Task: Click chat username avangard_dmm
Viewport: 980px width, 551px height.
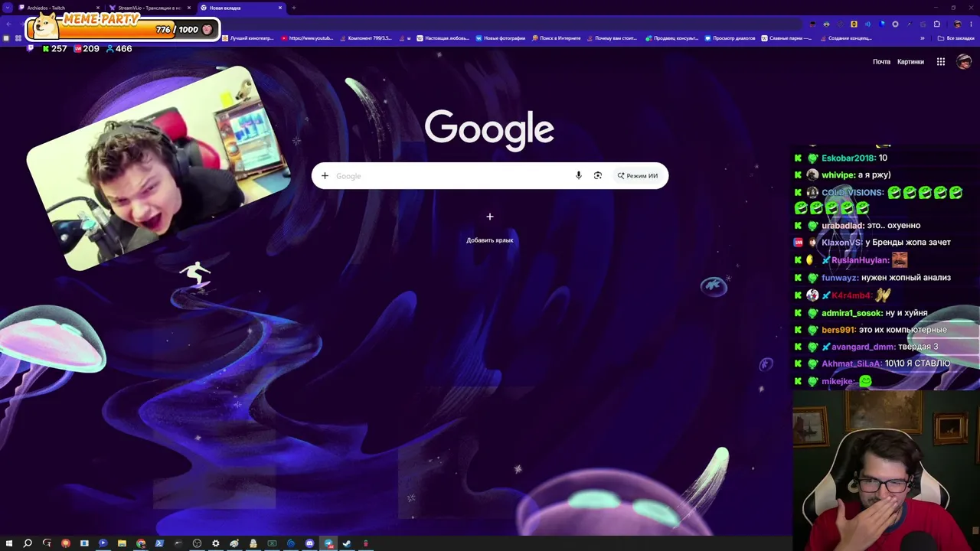Action: (862, 347)
